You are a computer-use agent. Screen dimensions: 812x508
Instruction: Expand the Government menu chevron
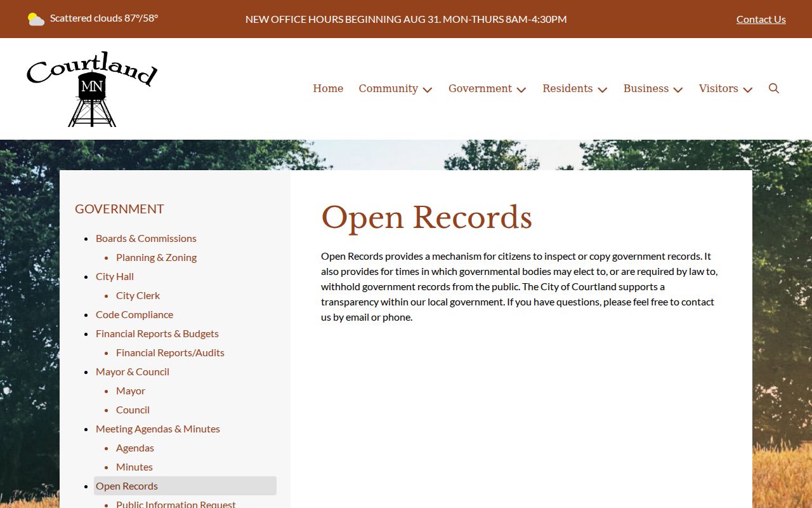click(x=521, y=90)
